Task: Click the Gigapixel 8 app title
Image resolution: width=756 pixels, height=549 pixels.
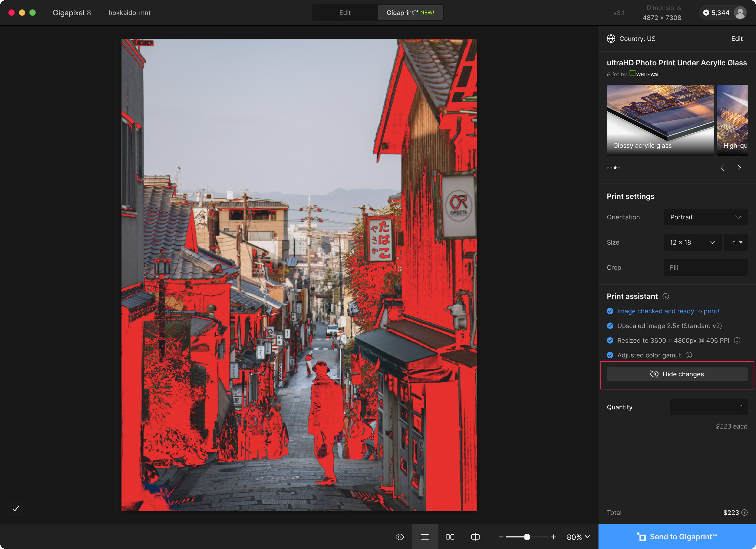Action: coord(72,13)
